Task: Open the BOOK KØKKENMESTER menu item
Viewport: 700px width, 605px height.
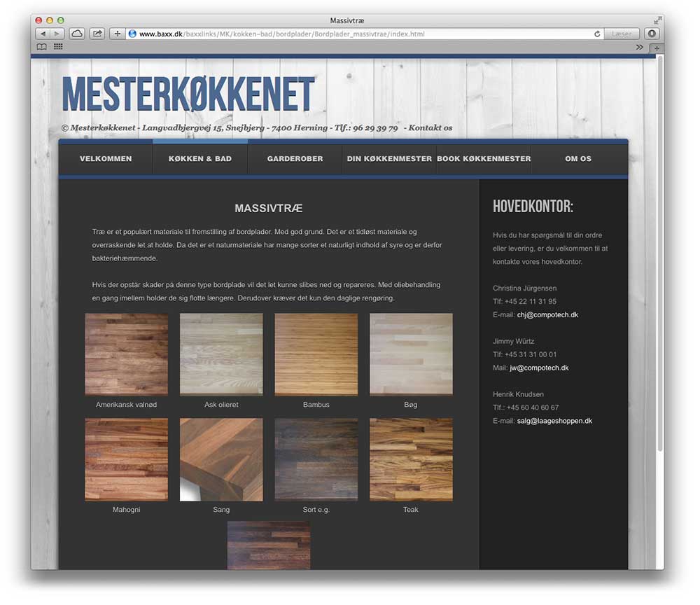Action: click(484, 159)
